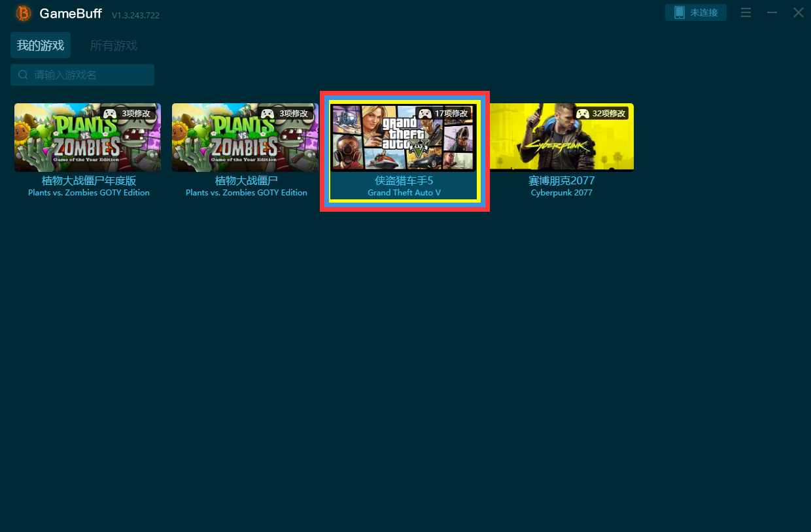Image resolution: width=811 pixels, height=532 pixels.
Task: Click the 植物大战僵尸年度版 title
Action: click(x=89, y=180)
